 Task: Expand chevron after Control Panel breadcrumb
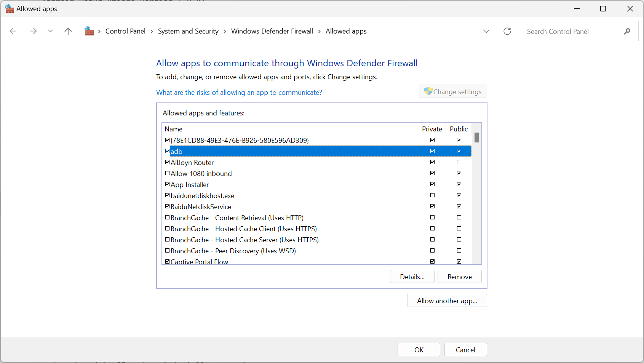152,31
